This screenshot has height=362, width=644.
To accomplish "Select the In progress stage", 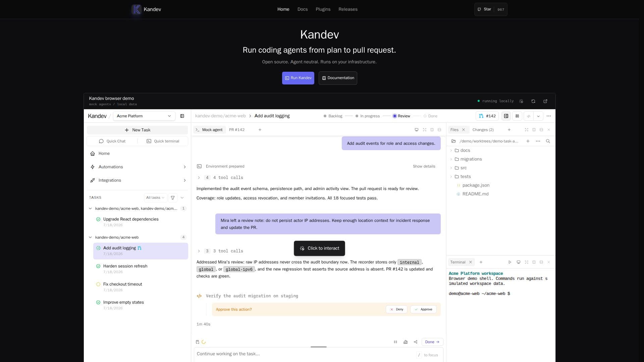I will (x=367, y=116).
